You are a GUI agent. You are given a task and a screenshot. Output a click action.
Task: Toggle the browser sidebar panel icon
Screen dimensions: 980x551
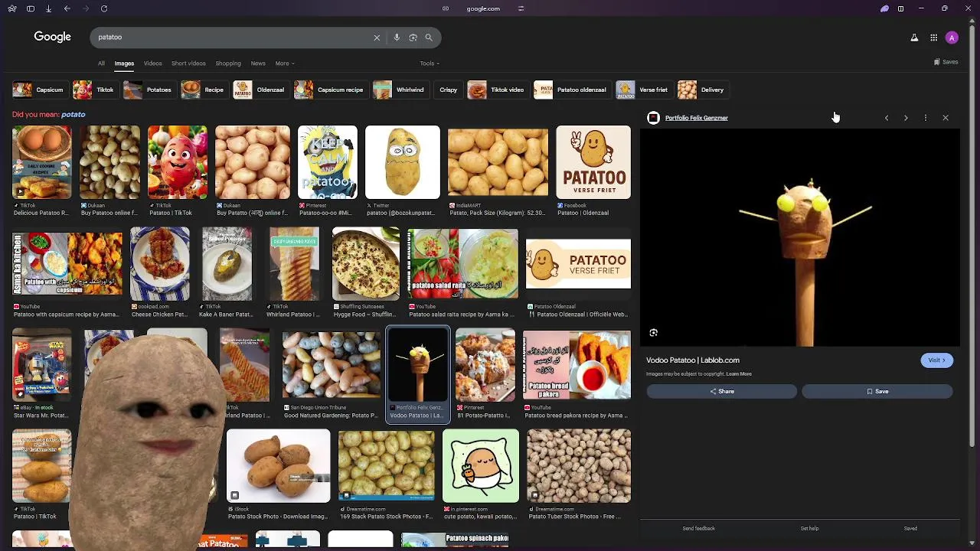(x=30, y=8)
